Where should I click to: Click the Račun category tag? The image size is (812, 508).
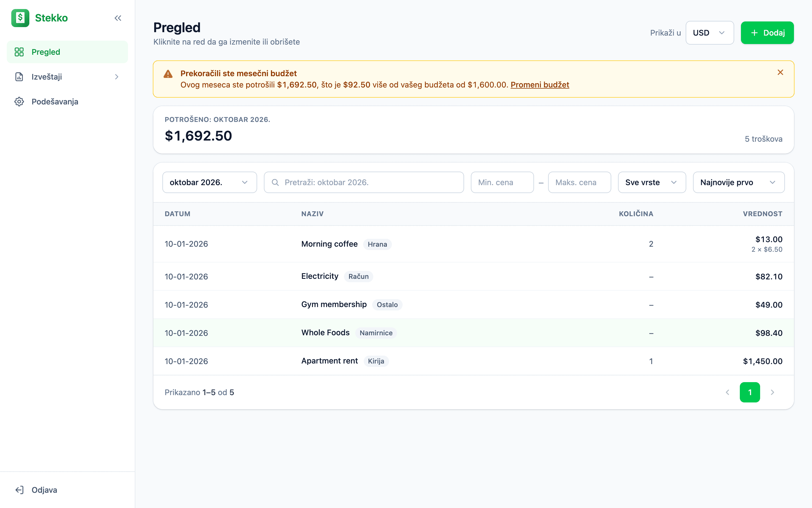358,277
